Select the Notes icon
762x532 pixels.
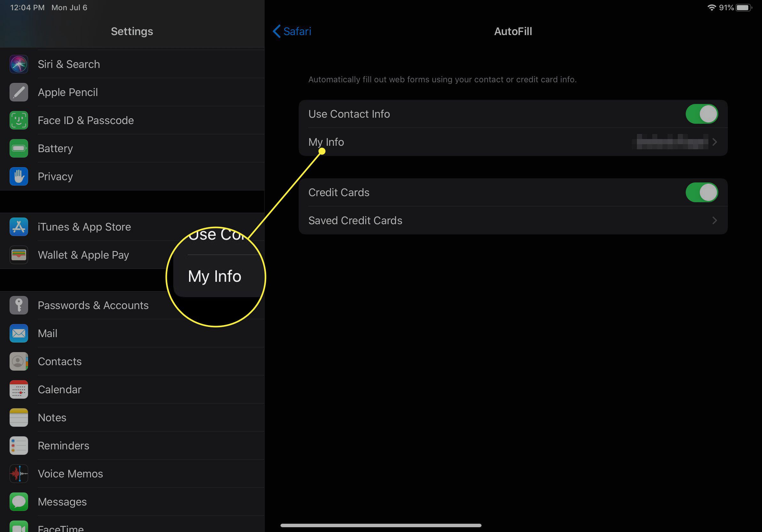[19, 417]
